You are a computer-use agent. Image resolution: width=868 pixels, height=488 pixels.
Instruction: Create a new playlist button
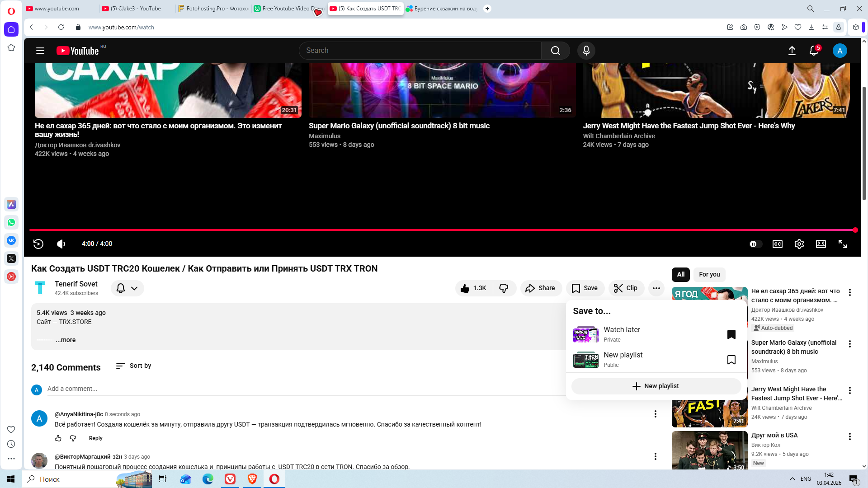pos(656,386)
